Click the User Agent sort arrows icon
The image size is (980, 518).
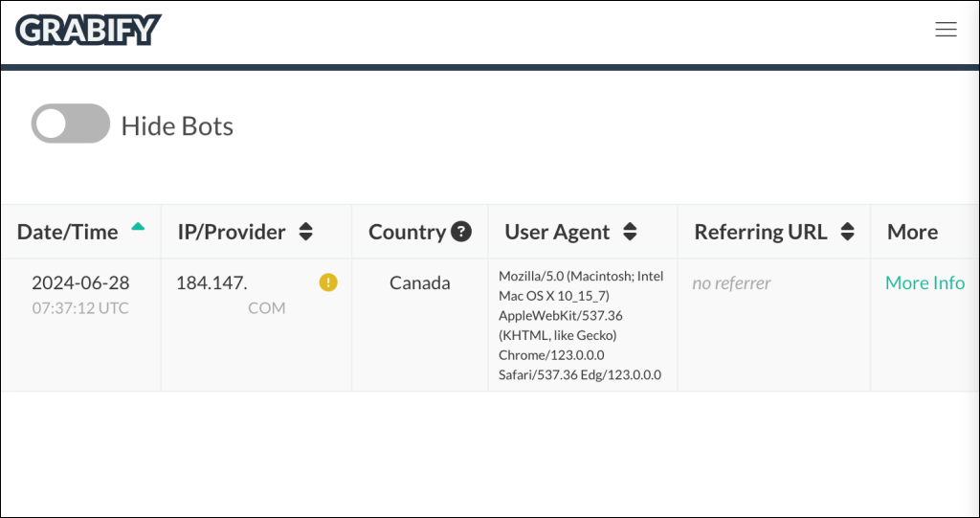click(630, 232)
